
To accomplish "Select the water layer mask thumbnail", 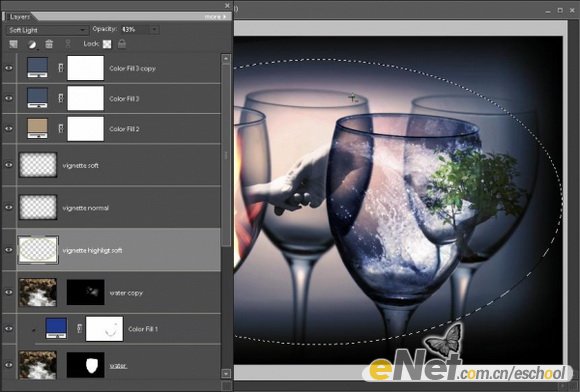I will 85,365.
